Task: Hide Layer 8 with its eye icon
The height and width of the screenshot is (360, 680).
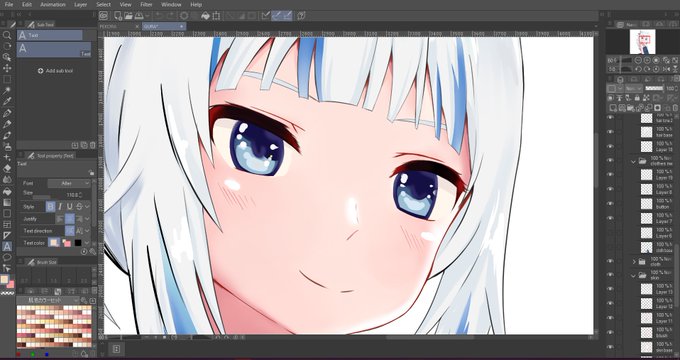Action: click(611, 189)
